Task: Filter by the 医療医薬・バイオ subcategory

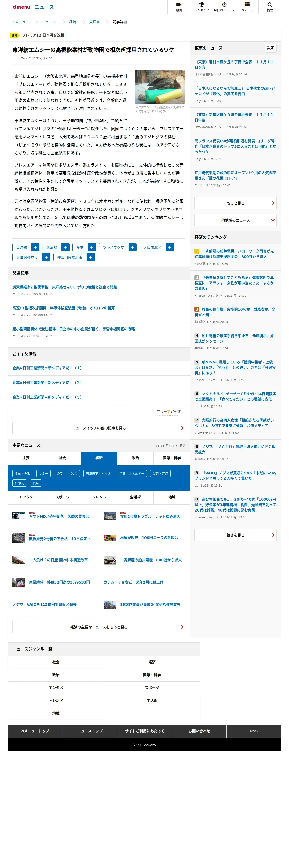Action: pyautogui.click(x=98, y=473)
